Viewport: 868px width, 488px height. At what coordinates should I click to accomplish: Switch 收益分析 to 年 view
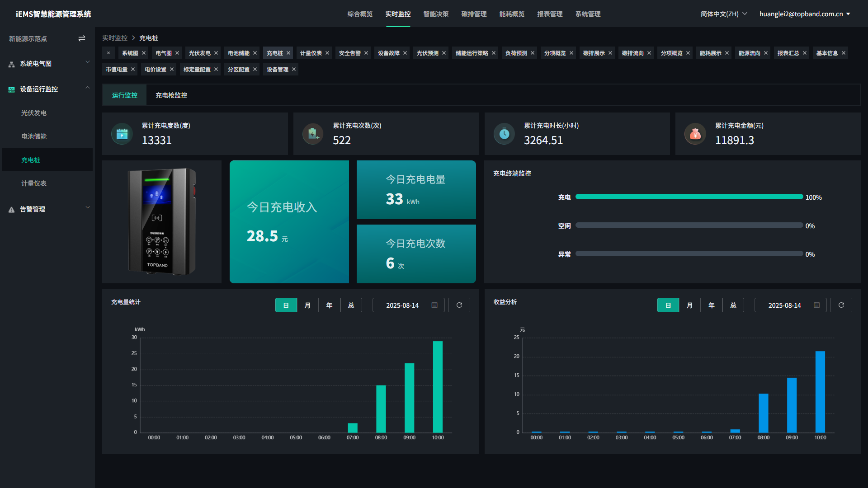711,305
